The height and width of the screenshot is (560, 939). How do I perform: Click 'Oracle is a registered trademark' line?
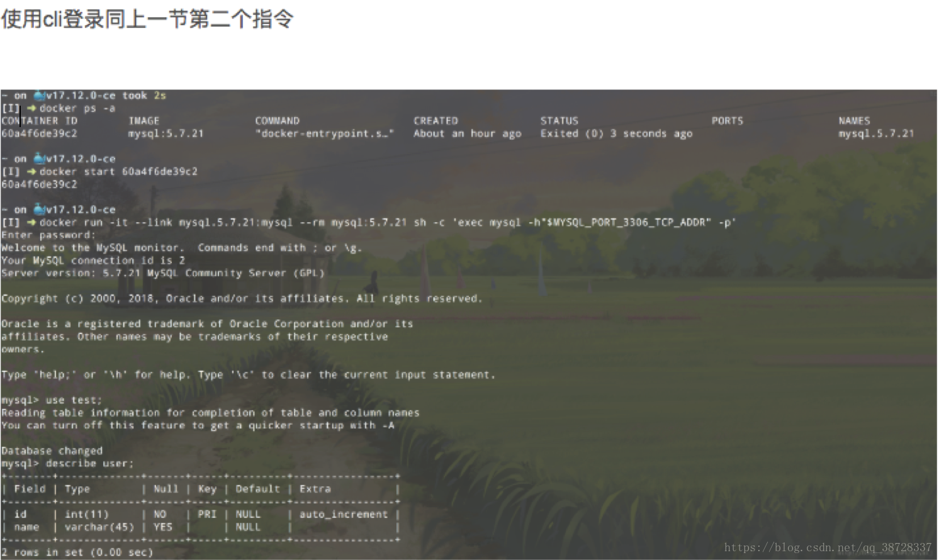207,323
